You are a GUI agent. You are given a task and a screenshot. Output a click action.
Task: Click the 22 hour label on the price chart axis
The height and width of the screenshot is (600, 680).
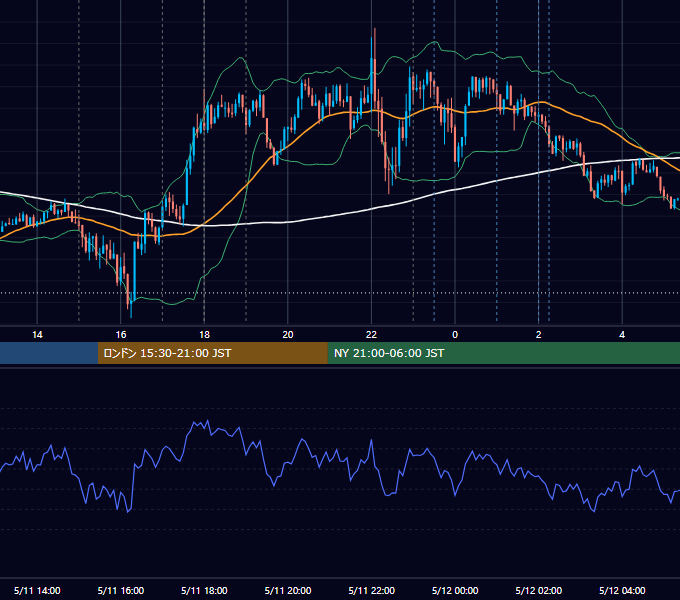click(371, 335)
